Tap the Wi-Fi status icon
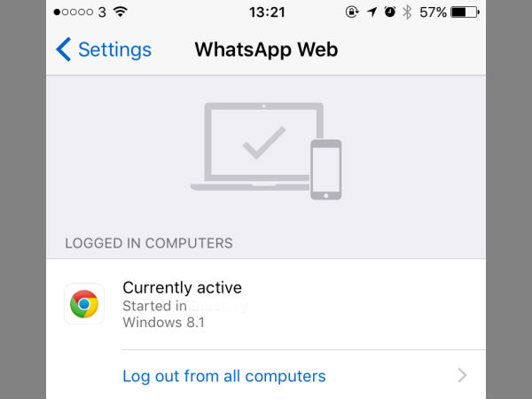 pyautogui.click(x=121, y=12)
